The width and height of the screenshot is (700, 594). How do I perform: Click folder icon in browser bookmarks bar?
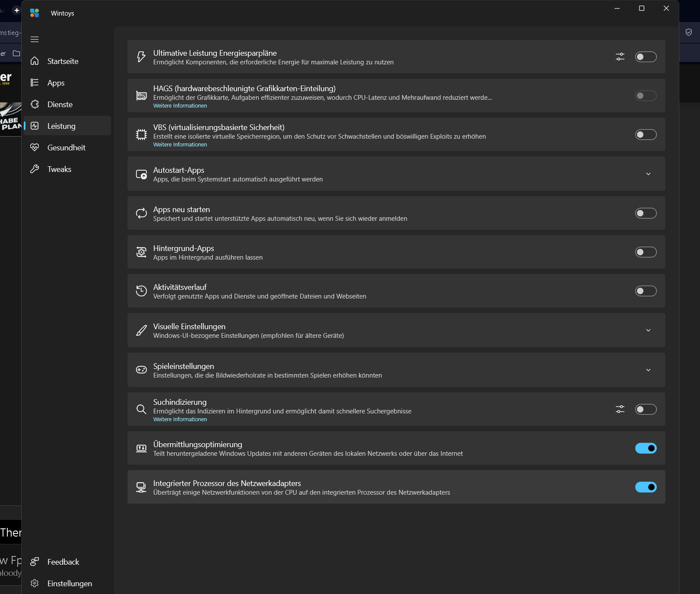coord(16,54)
